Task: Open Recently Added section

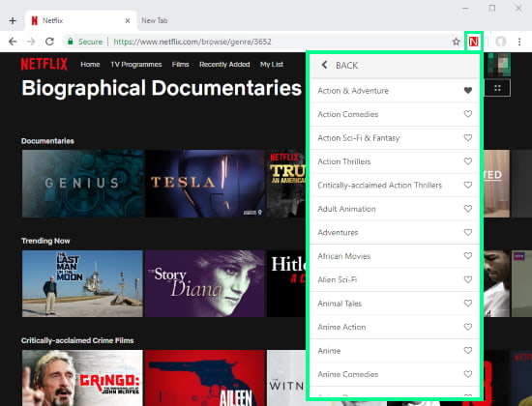Action: pos(224,65)
